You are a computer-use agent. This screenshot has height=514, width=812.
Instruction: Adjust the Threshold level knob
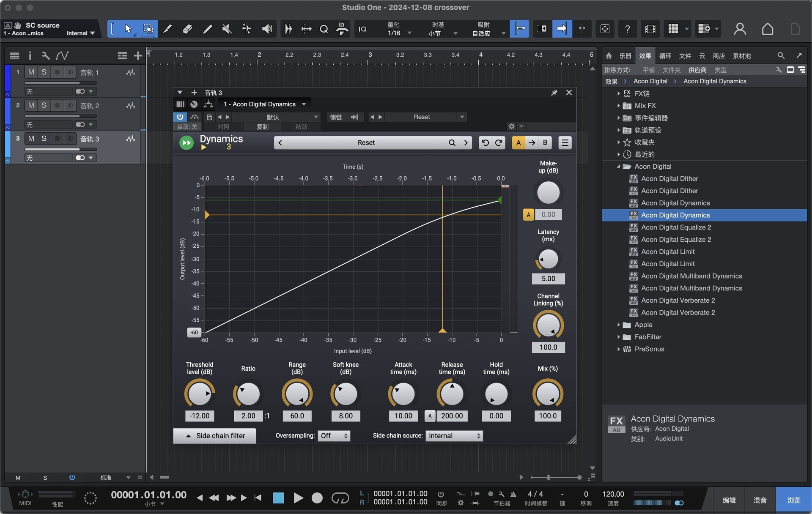[199, 394]
